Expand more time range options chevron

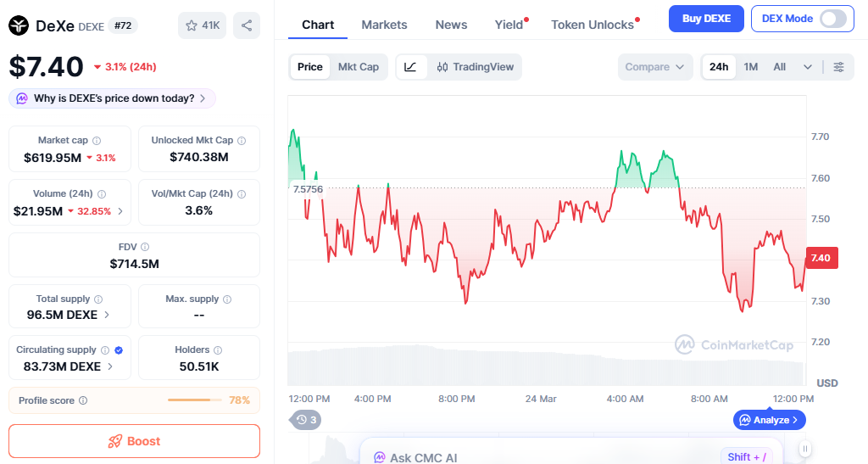coord(808,67)
